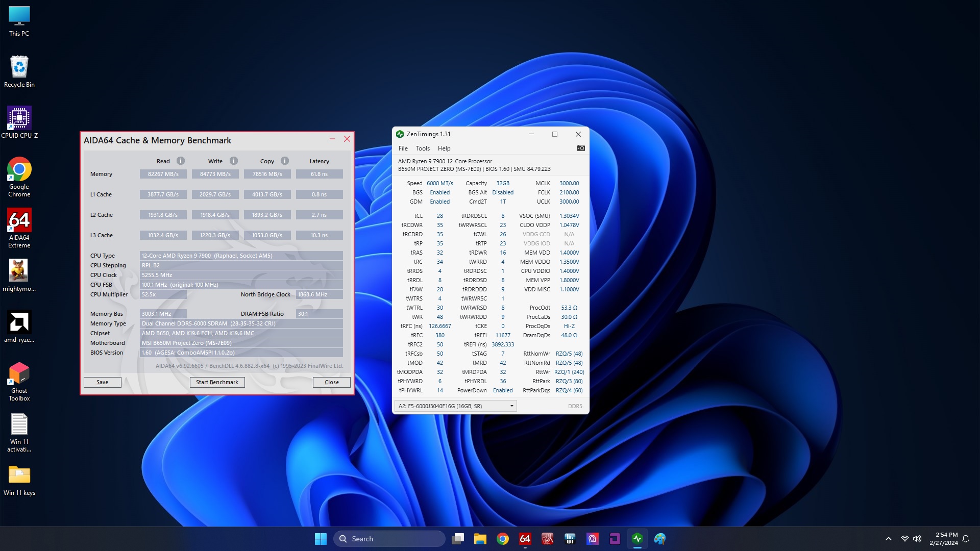The height and width of the screenshot is (551, 980).
Task: Click the Memory Copy value 78516 MB/s
Action: click(267, 174)
